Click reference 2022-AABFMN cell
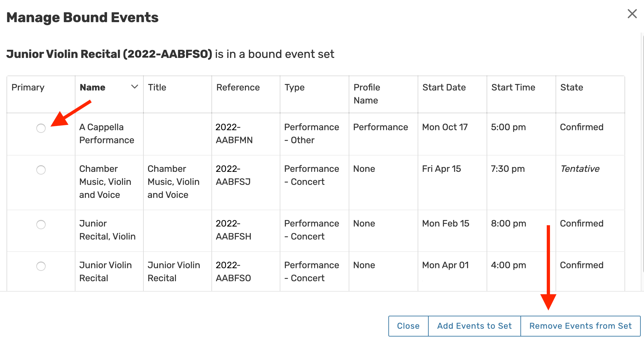 tap(234, 133)
